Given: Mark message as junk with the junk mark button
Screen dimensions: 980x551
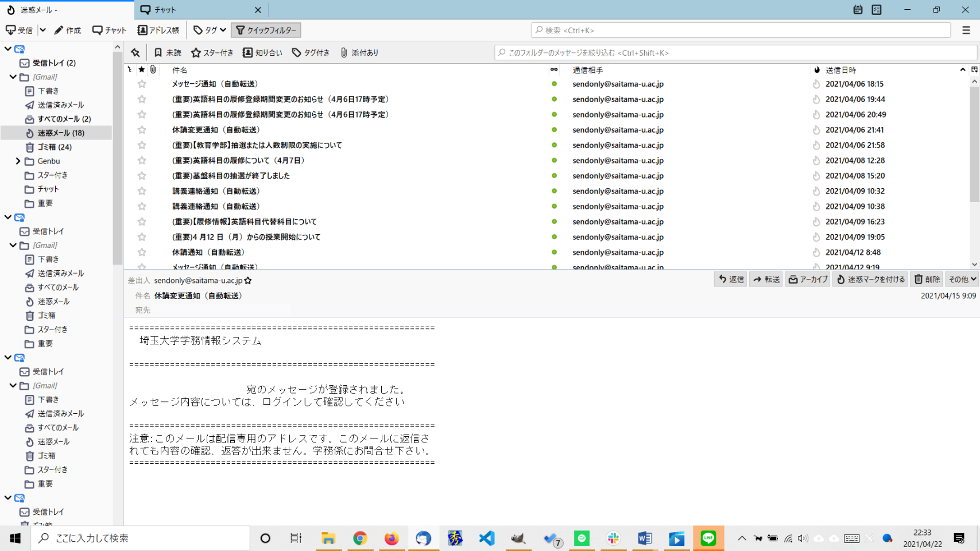Looking at the screenshot, I should (870, 280).
